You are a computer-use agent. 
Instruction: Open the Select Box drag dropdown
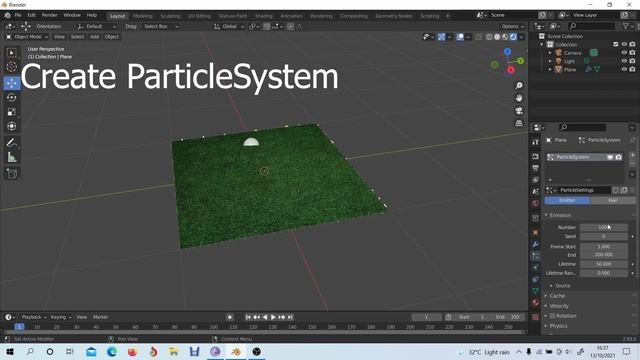(x=161, y=27)
